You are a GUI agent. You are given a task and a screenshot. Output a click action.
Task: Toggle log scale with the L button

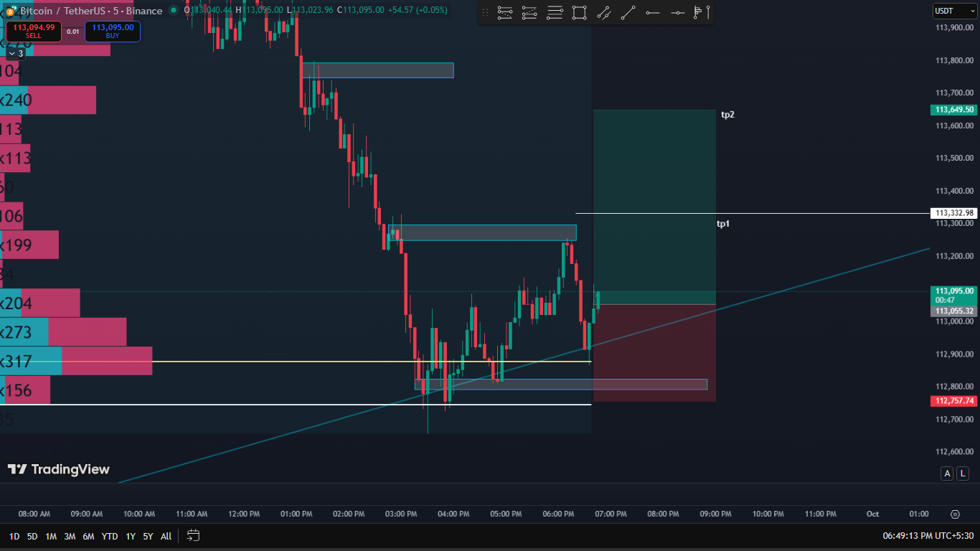coord(963,474)
